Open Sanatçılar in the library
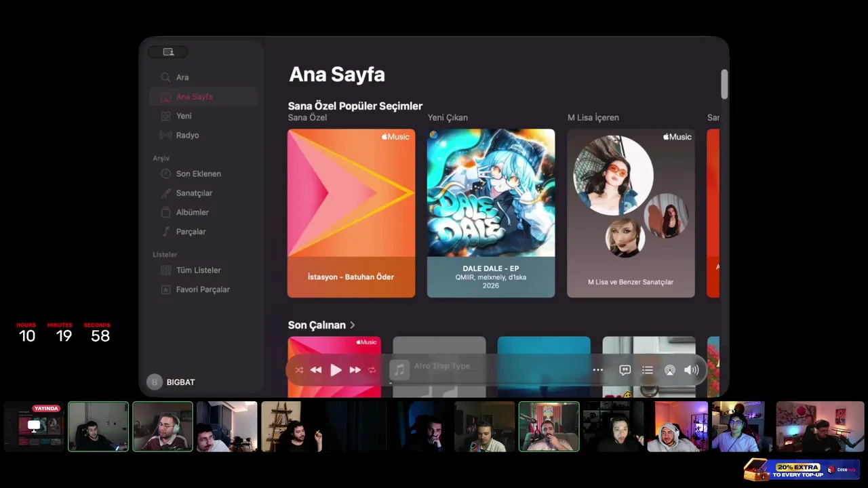Viewport: 868px width, 488px height. 203,193
